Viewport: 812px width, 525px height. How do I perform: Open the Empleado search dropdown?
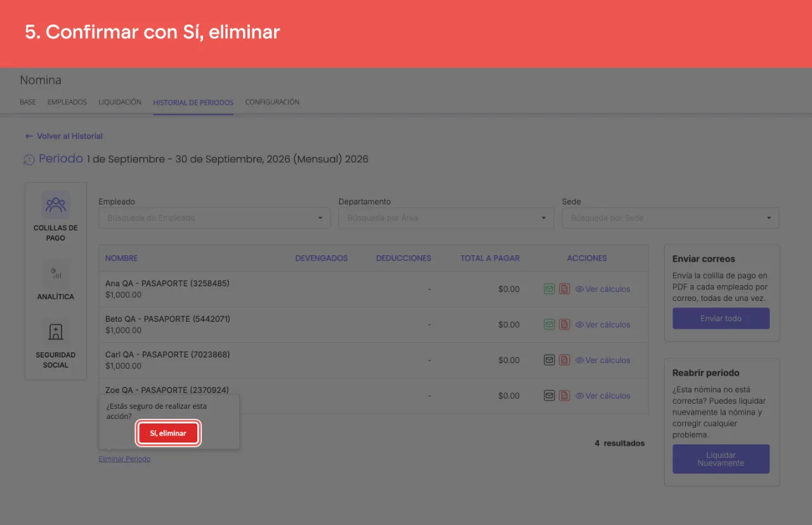(x=214, y=218)
